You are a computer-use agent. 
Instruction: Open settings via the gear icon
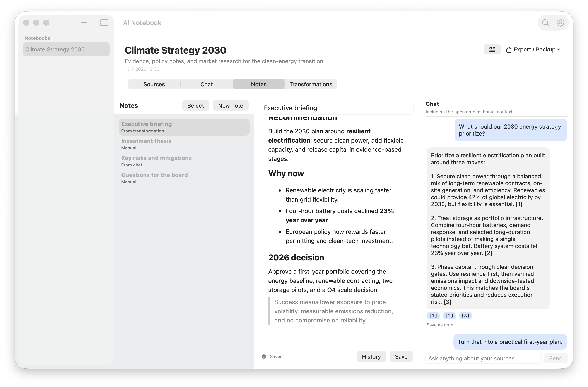pyautogui.click(x=561, y=23)
